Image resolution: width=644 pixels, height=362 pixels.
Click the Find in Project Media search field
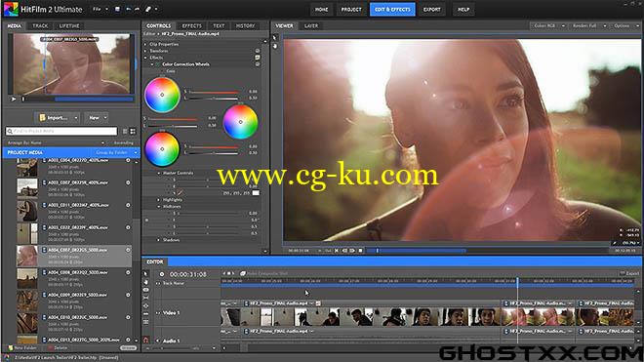61,131
